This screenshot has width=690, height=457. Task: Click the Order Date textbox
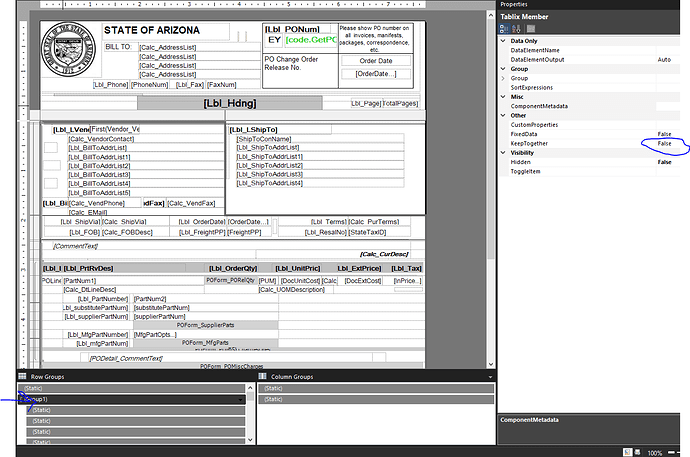point(367,61)
